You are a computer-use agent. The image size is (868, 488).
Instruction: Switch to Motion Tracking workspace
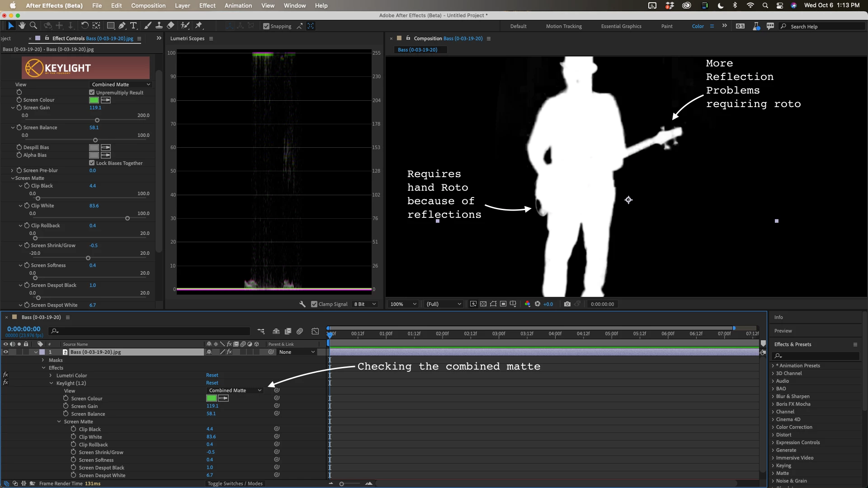[563, 26]
